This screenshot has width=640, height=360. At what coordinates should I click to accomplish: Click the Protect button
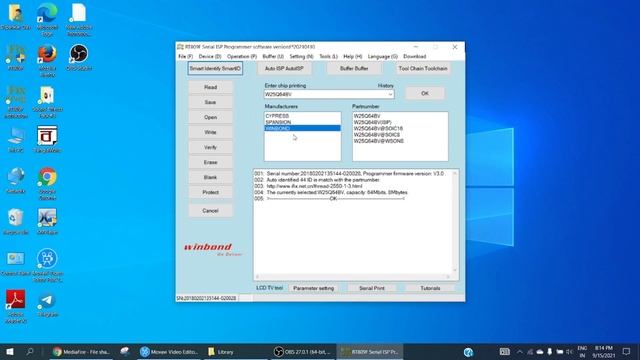click(210, 192)
